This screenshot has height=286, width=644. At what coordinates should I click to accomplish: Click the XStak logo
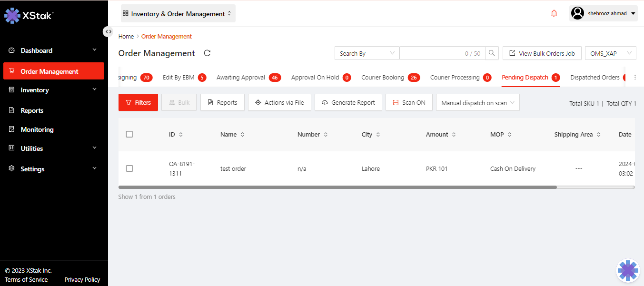29,15
